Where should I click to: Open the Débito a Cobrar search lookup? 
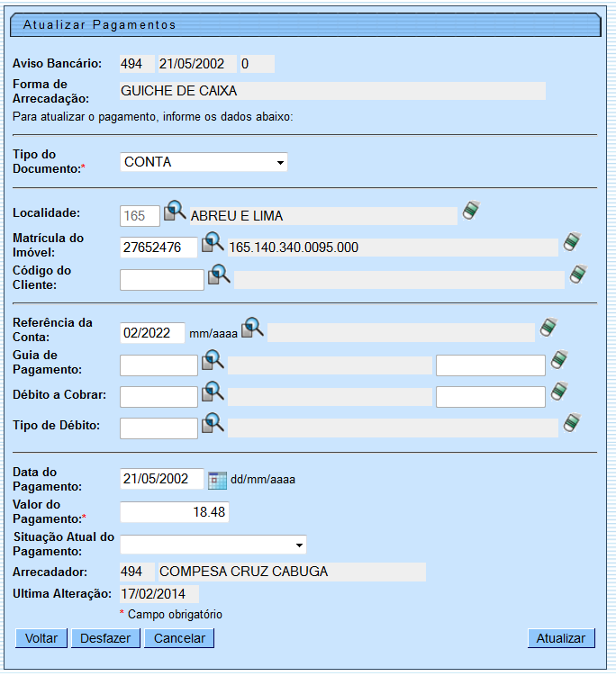coord(213,392)
